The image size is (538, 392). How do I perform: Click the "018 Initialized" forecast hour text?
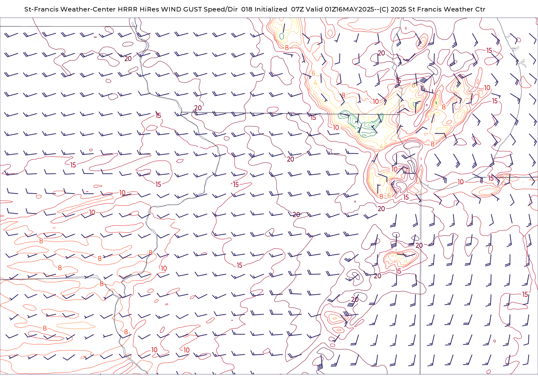(x=264, y=9)
